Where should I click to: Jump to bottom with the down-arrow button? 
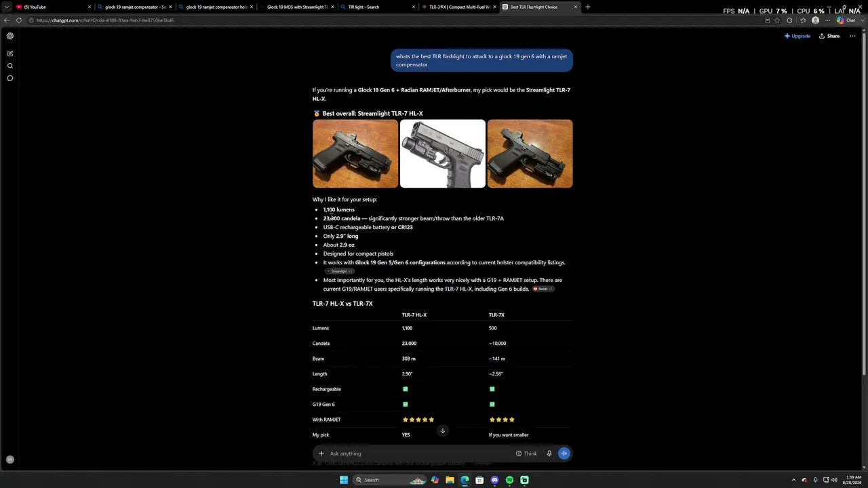point(443,431)
